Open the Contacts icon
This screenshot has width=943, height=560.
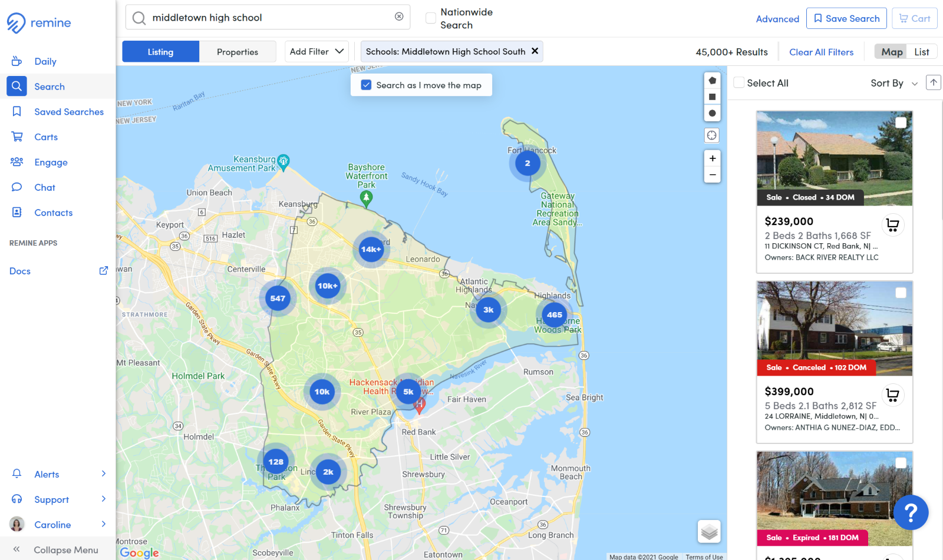click(17, 212)
